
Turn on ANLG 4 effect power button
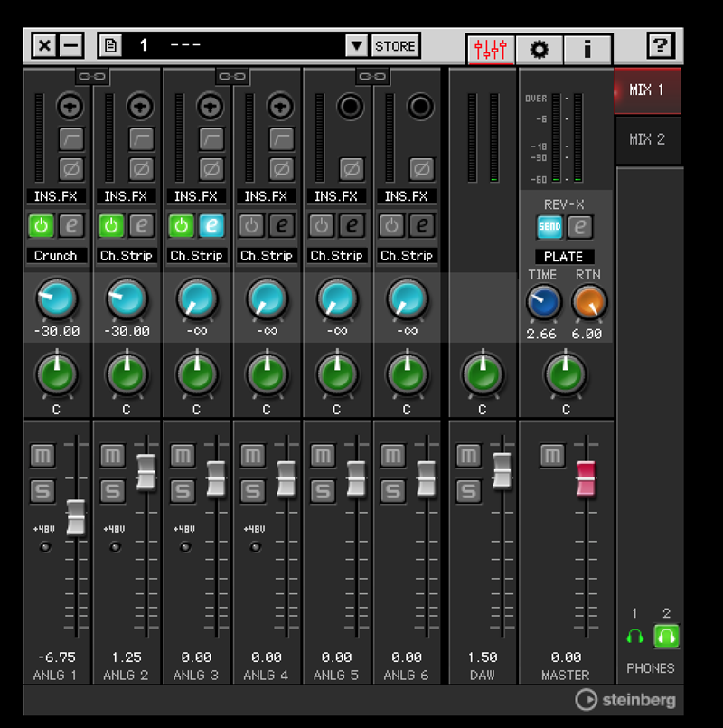tap(251, 226)
